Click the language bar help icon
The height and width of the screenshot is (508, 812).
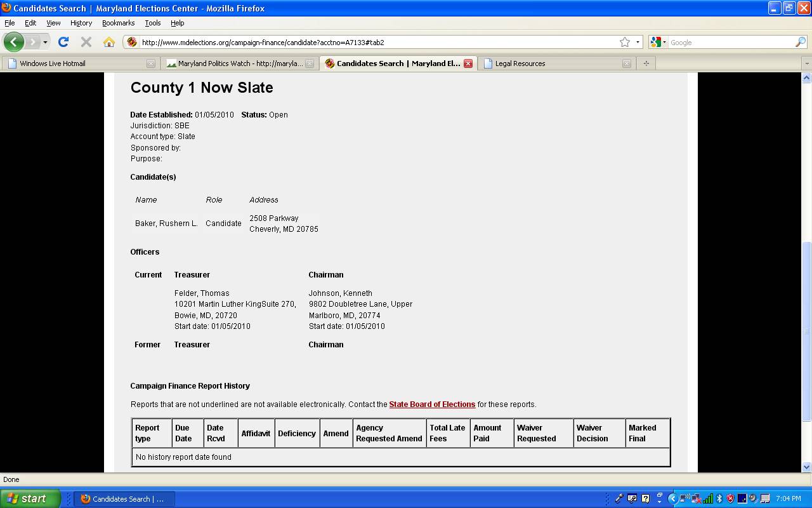click(645, 498)
